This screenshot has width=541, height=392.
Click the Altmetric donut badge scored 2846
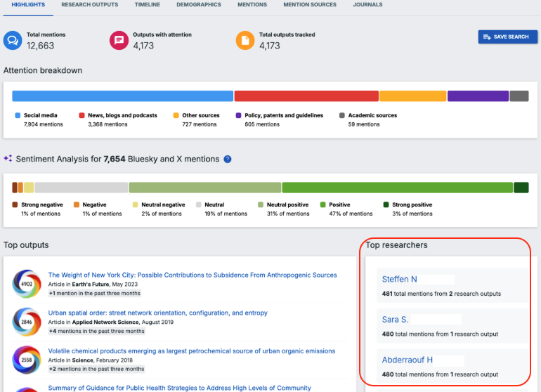27,322
